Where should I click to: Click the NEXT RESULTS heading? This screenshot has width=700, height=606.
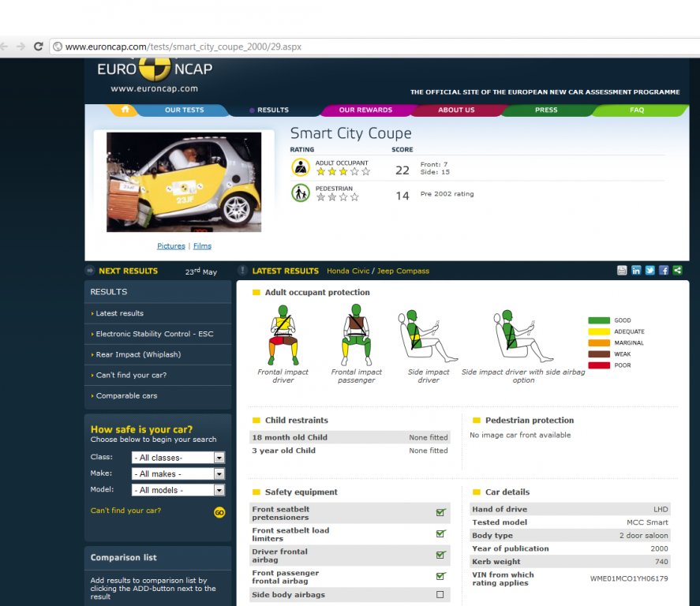point(128,271)
